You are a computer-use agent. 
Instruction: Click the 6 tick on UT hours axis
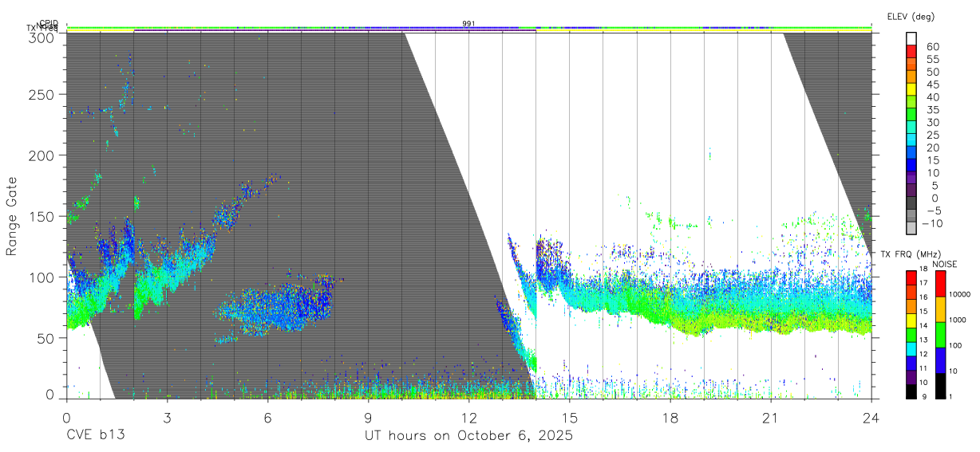[x=267, y=418]
